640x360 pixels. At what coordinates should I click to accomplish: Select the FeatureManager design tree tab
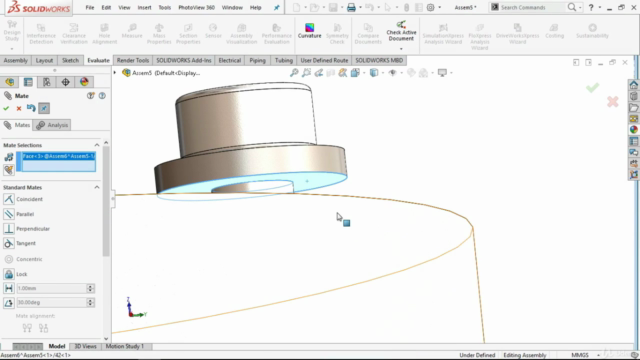click(x=9, y=82)
